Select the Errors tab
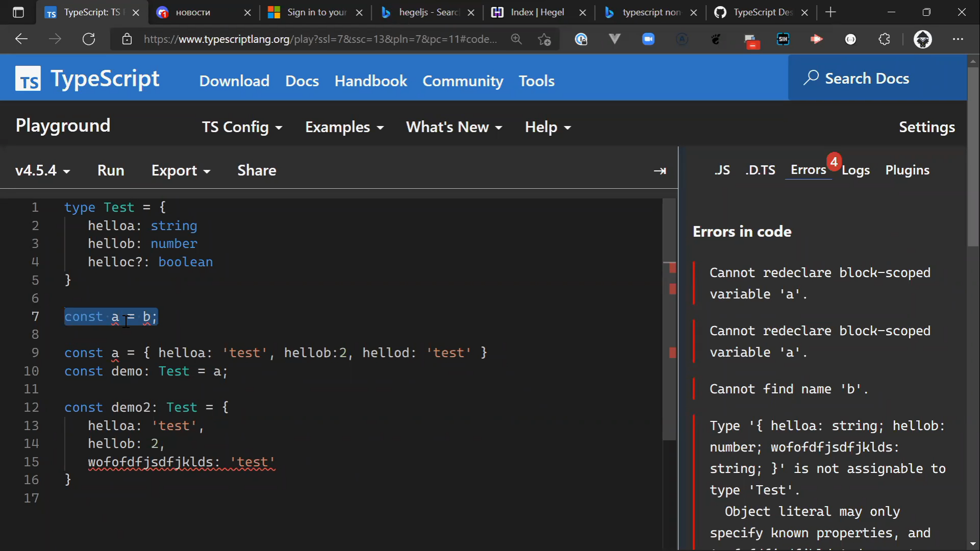The width and height of the screenshot is (980, 551). [808, 170]
